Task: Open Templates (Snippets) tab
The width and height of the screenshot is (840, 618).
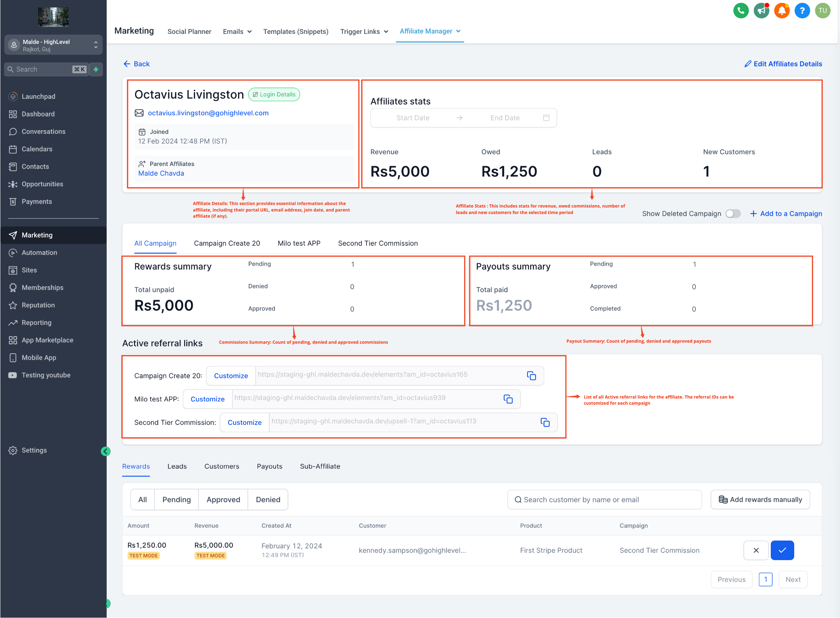Action: point(295,31)
